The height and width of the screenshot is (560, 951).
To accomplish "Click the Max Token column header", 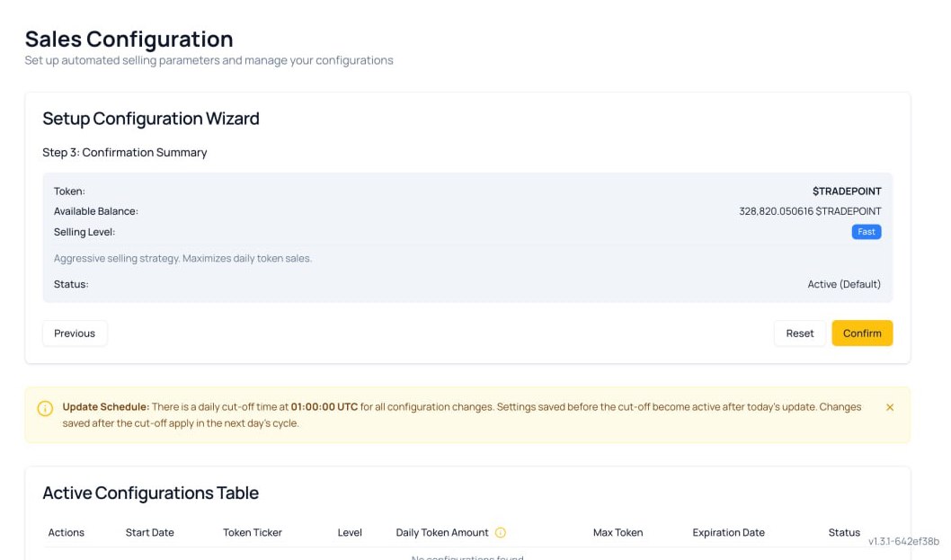I will (x=618, y=532).
